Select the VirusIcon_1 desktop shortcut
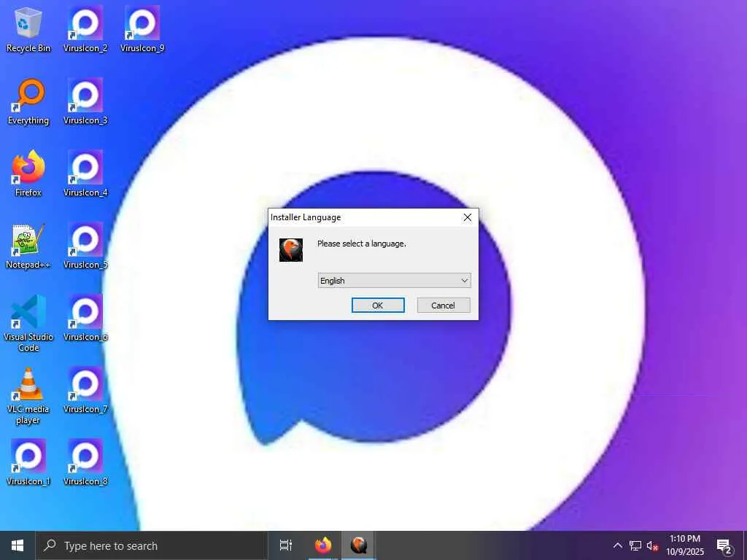This screenshot has width=747, height=560. click(x=28, y=462)
